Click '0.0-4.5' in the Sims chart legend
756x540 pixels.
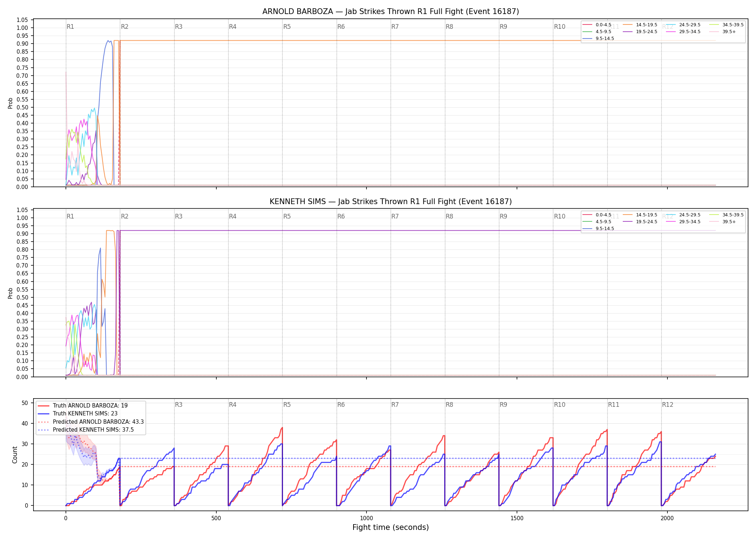click(x=603, y=215)
